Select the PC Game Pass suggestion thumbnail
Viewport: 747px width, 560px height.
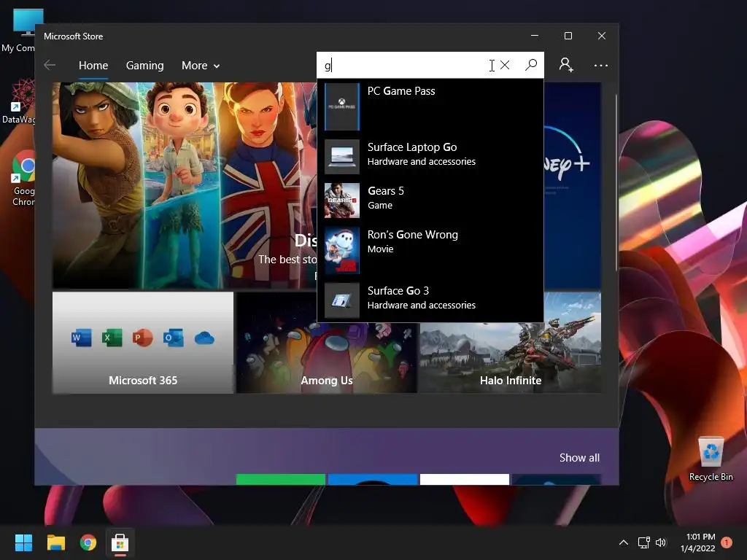tap(342, 106)
